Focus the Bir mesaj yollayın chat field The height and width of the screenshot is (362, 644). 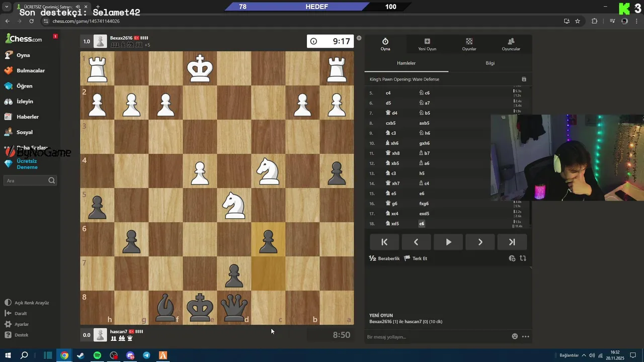tap(437, 337)
